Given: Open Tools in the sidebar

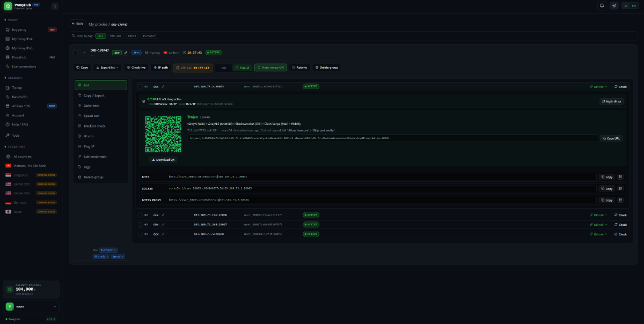Looking at the screenshot, I should click(31, 135).
